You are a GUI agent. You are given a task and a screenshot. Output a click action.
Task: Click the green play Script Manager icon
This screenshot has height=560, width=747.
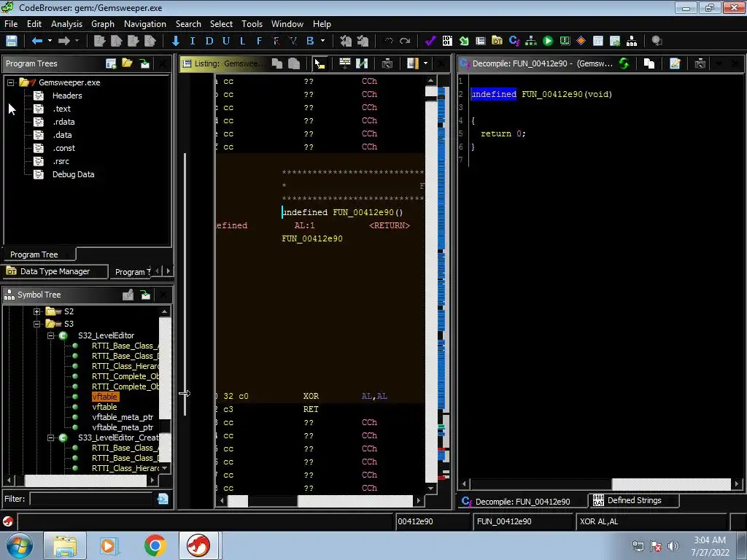[x=548, y=41]
